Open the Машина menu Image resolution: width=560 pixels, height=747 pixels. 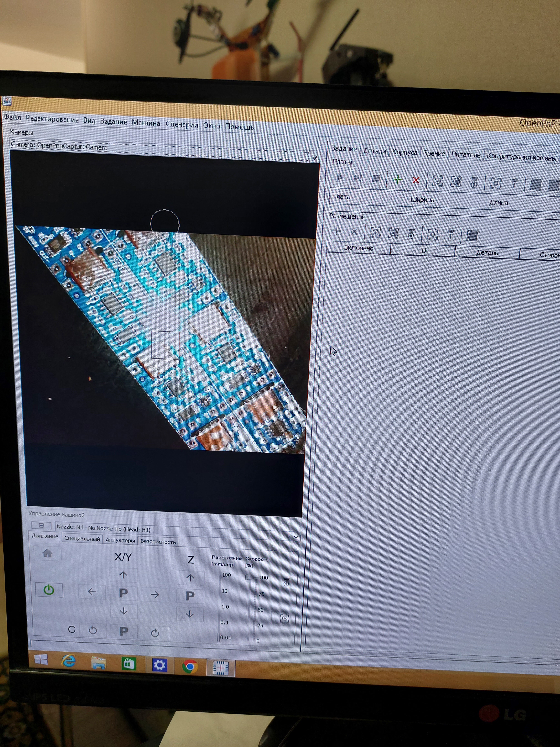(146, 123)
